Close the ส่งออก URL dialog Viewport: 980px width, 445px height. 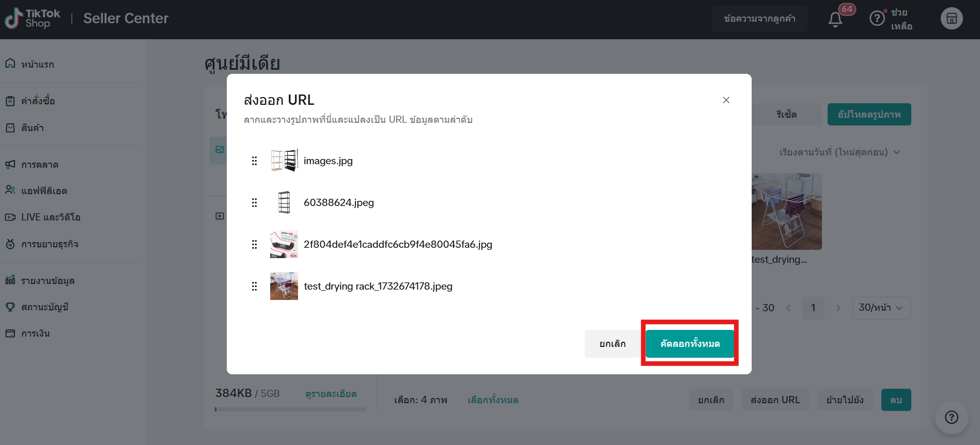[x=726, y=100]
